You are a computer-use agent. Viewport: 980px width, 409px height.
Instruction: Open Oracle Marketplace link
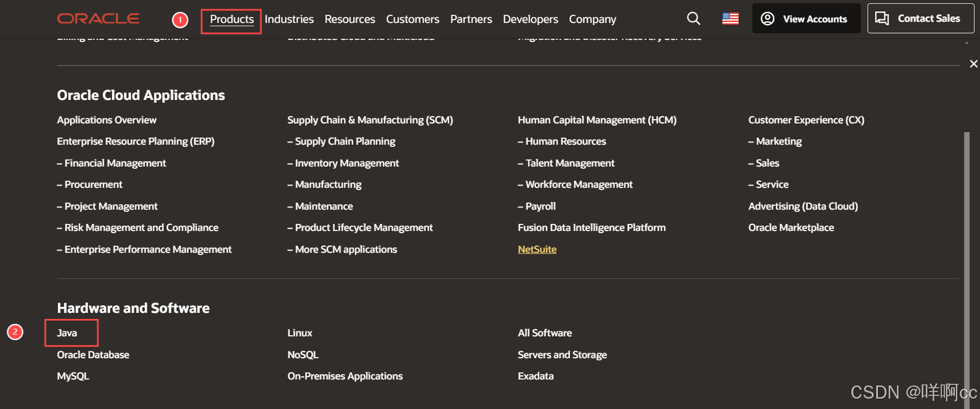click(791, 228)
